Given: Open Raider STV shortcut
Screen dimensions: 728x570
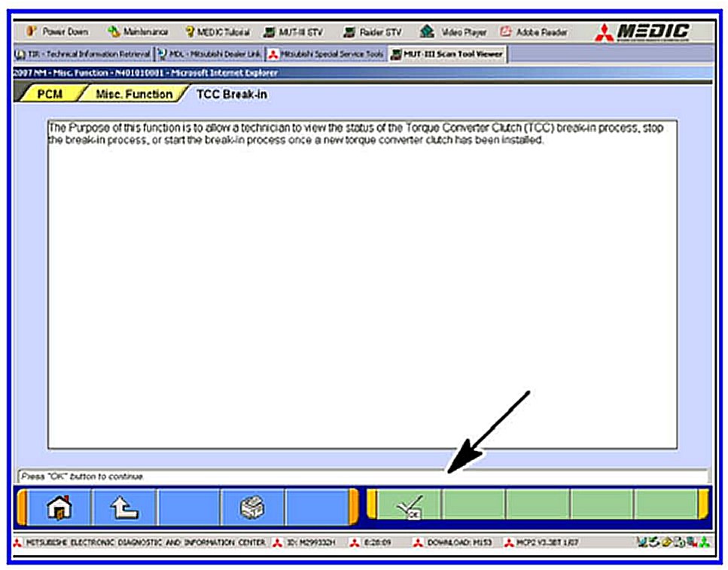Looking at the screenshot, I should point(373,32).
